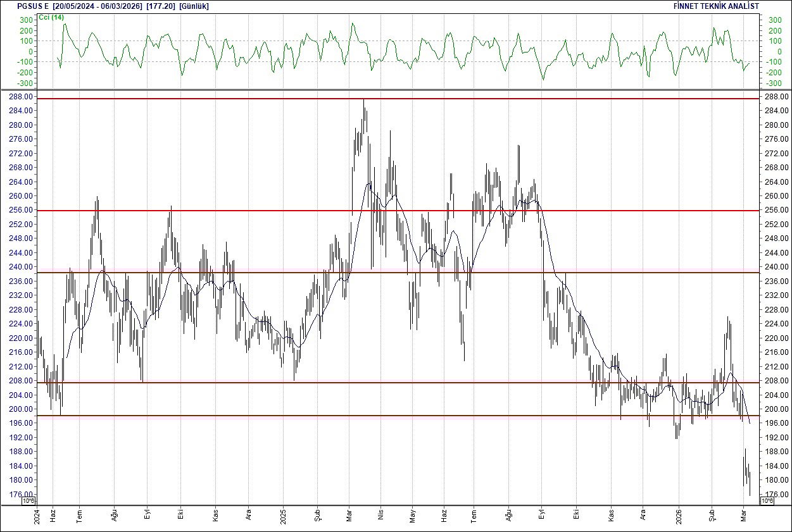This screenshot has width=792, height=532.
Task: Click the 10^6 volume scale box on left
Action: click(27, 500)
